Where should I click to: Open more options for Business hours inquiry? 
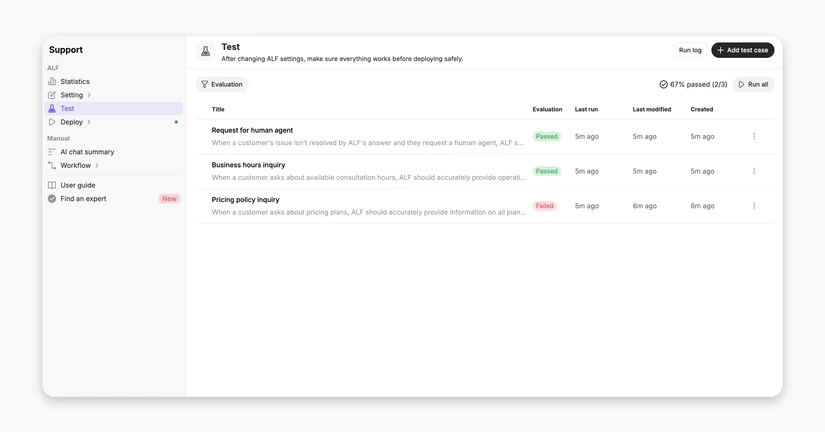click(x=754, y=171)
